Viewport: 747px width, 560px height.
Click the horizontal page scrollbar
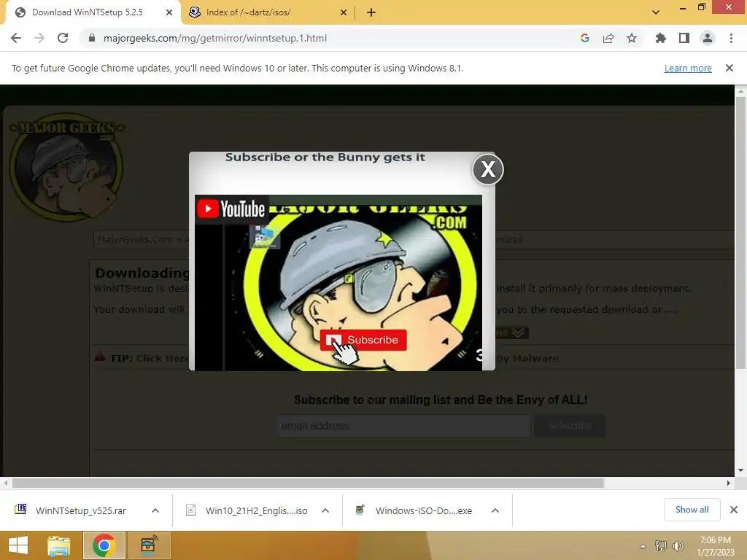[308, 483]
